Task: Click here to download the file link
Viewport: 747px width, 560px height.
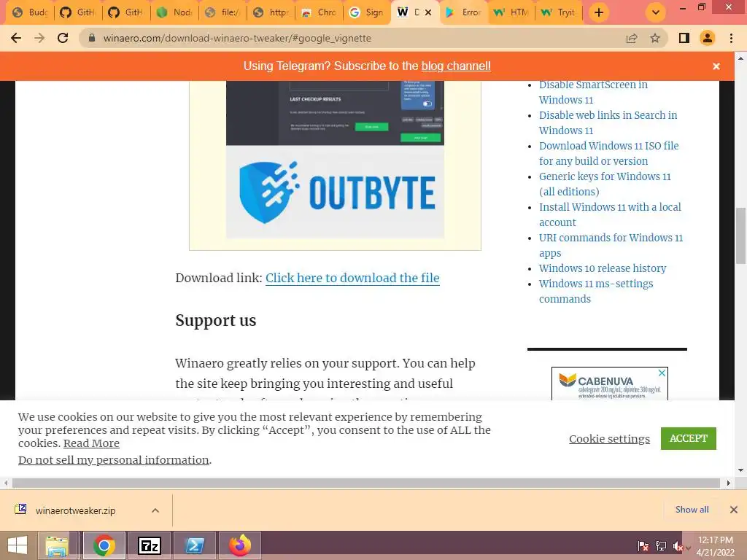Action: point(352,278)
